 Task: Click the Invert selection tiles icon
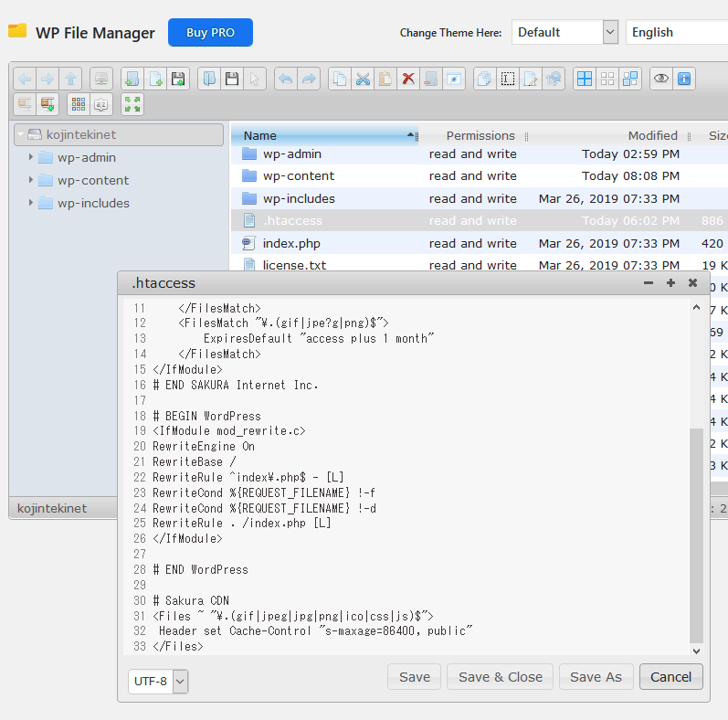click(x=630, y=79)
